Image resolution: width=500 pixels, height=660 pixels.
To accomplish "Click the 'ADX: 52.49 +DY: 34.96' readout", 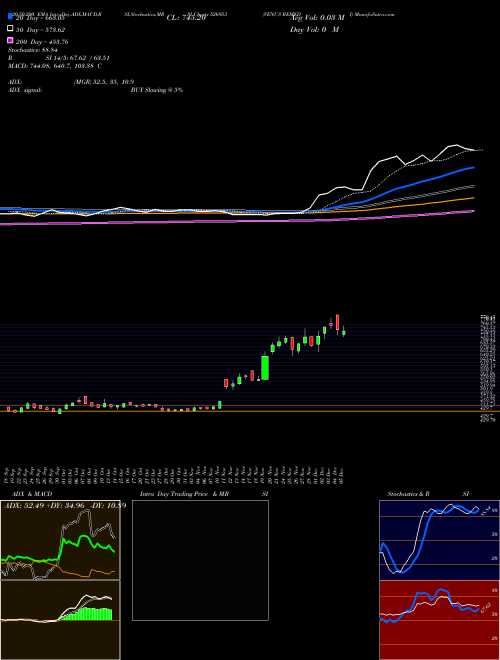I will 64,505.
